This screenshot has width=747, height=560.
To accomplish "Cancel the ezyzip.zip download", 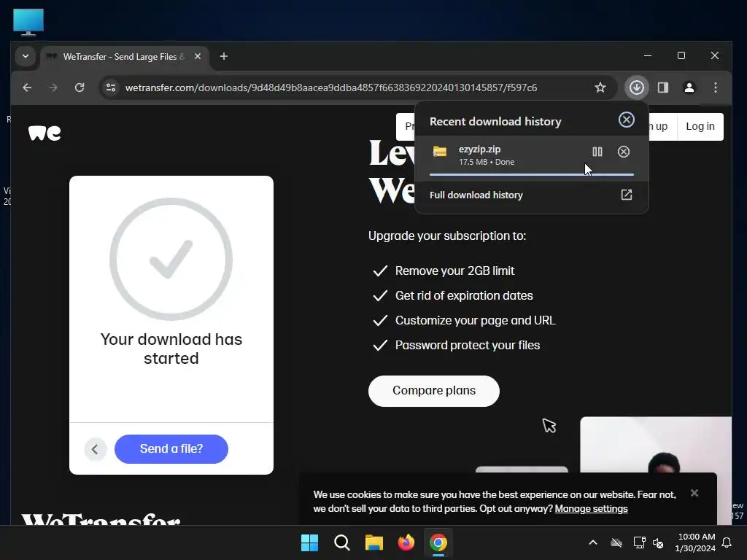I will pos(623,152).
